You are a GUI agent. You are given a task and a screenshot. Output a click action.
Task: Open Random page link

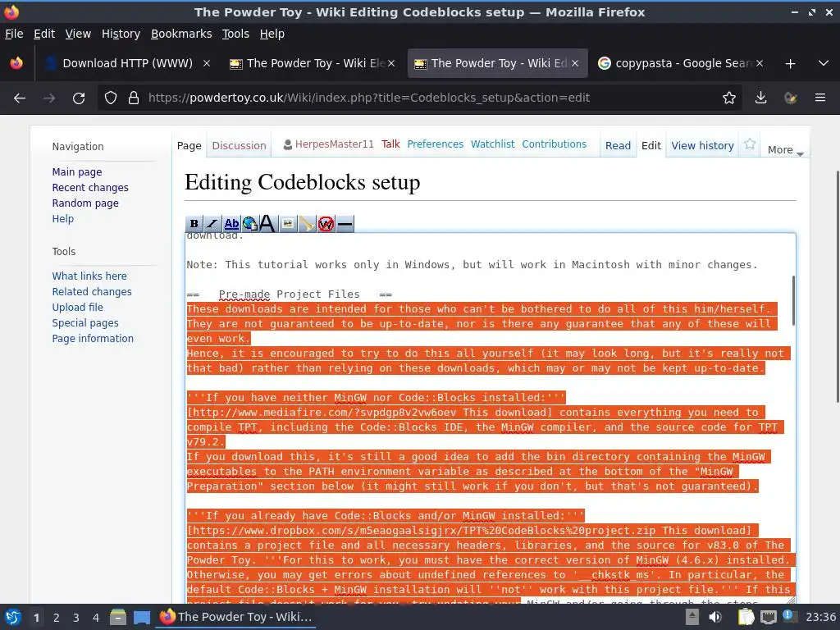pos(85,203)
